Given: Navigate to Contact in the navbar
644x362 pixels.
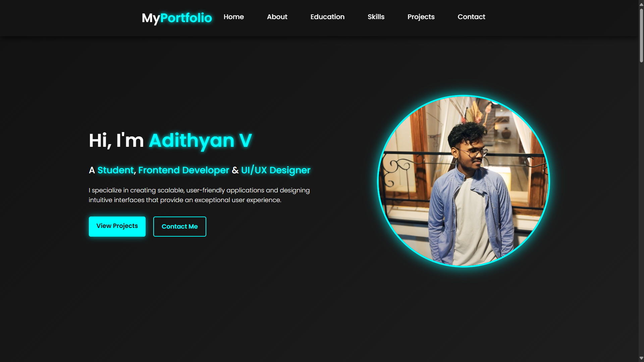Looking at the screenshot, I should 471,17.
